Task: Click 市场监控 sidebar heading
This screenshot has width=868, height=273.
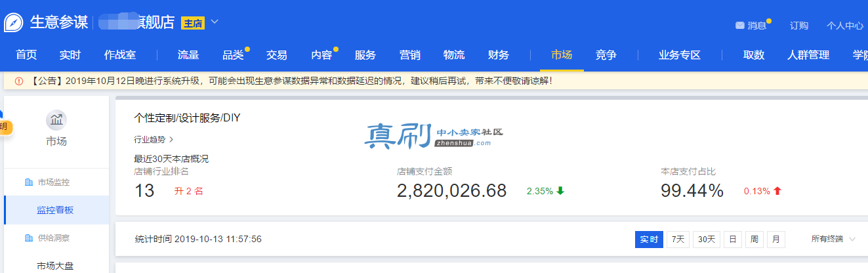Action: tap(54, 182)
